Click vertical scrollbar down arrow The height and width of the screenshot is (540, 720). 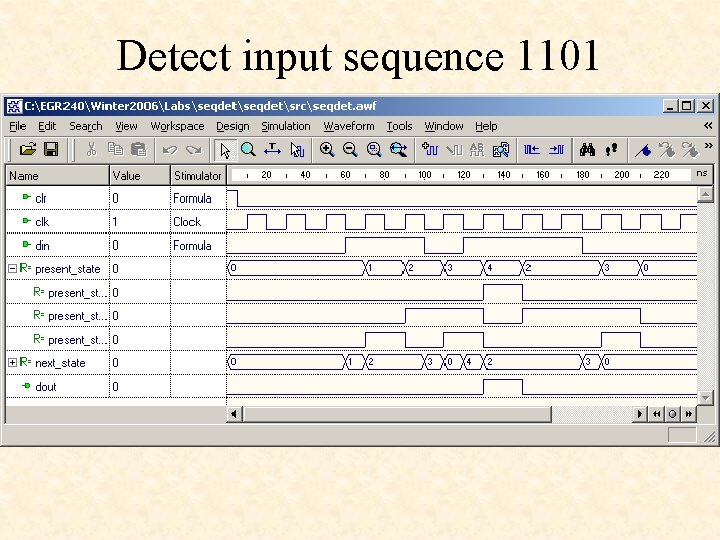[705, 397]
